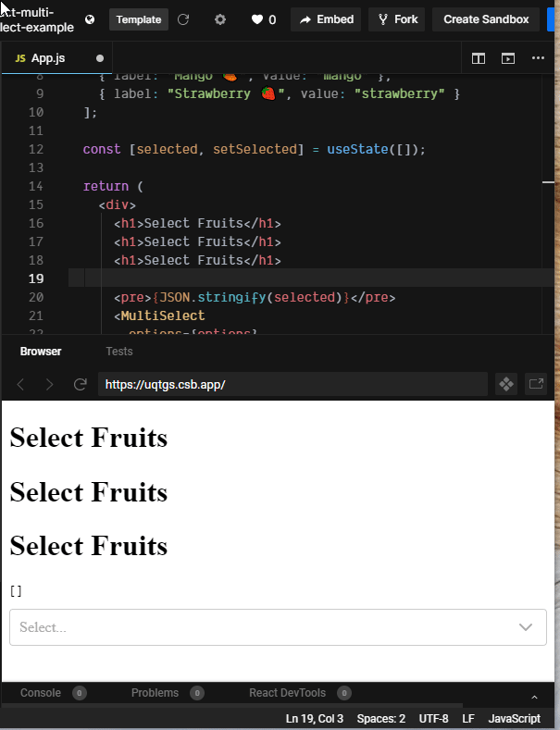Click the split editor layout icon
Screen dimensions: 560x730
click(479, 58)
